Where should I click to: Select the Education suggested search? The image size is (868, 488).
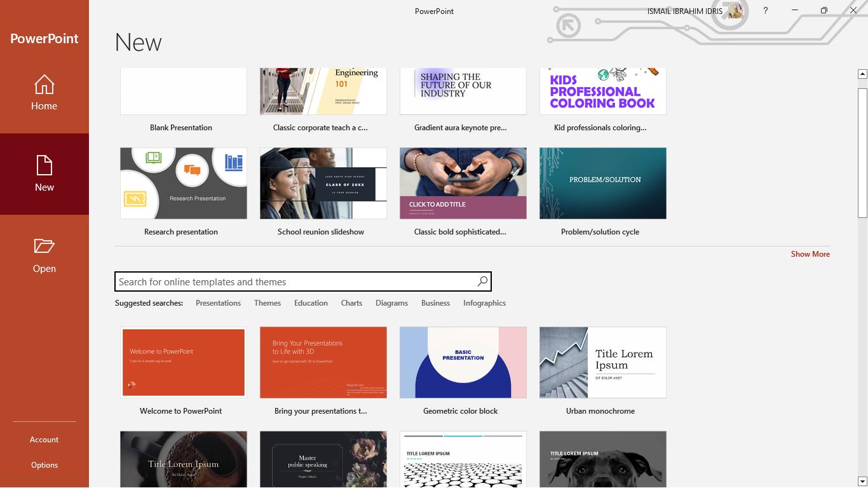311,303
